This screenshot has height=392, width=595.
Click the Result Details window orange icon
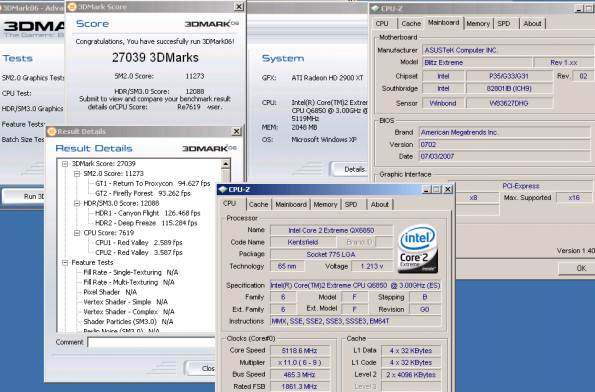(x=52, y=132)
